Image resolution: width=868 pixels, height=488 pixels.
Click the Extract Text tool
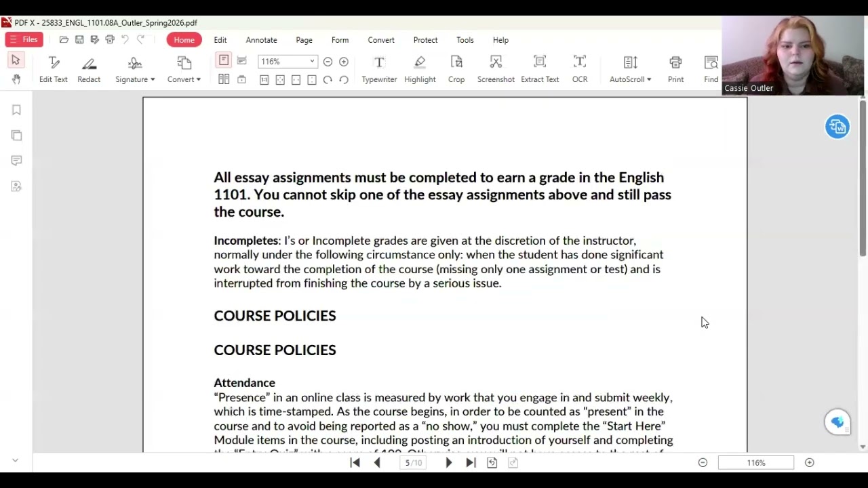(x=540, y=70)
